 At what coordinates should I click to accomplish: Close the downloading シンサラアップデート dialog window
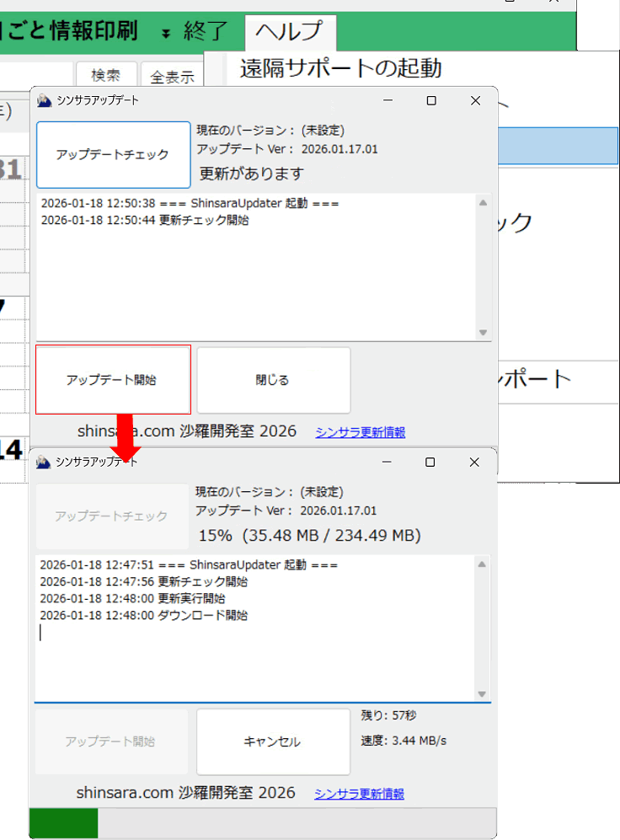click(x=474, y=463)
